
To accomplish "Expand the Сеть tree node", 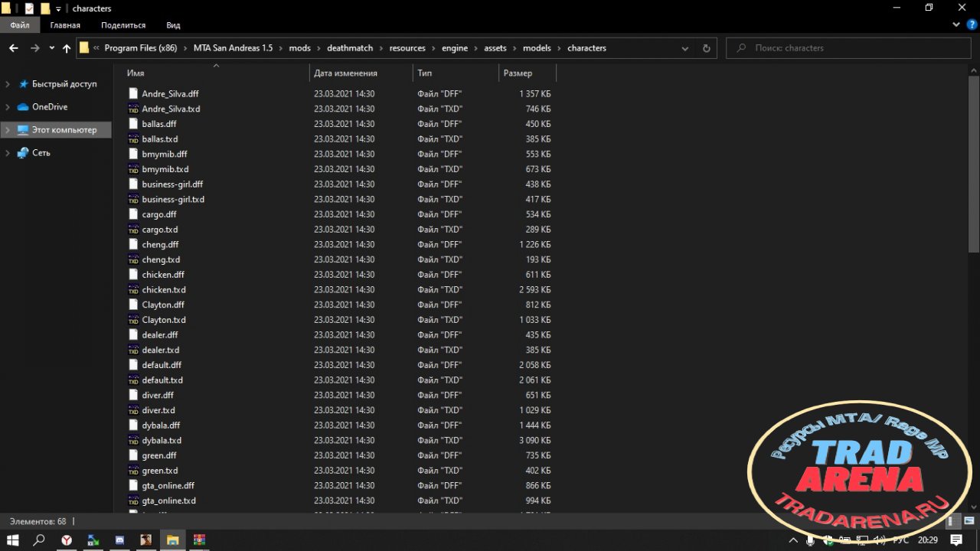I will coord(8,153).
